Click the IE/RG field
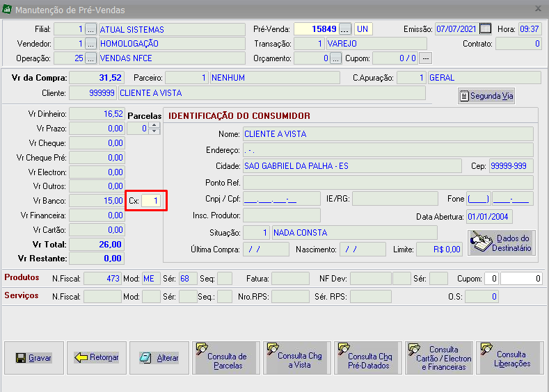Viewport: 549px width, 392px height. pyautogui.click(x=395, y=199)
